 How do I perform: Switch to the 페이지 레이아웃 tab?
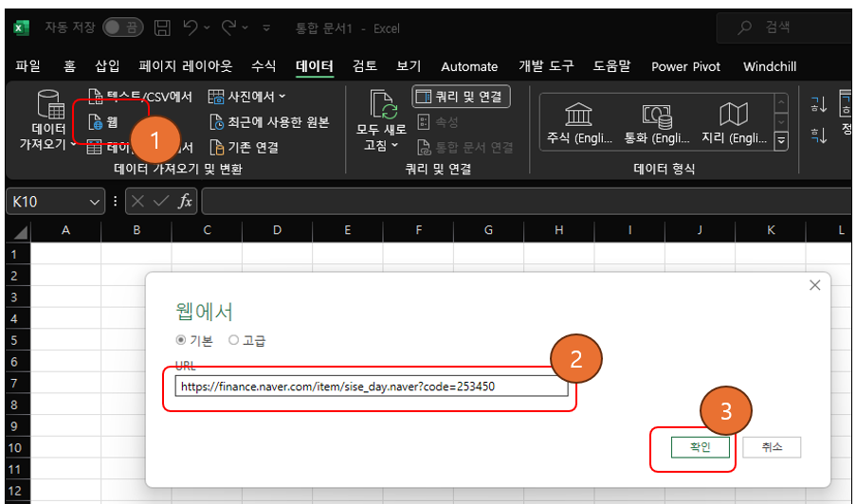[186, 66]
